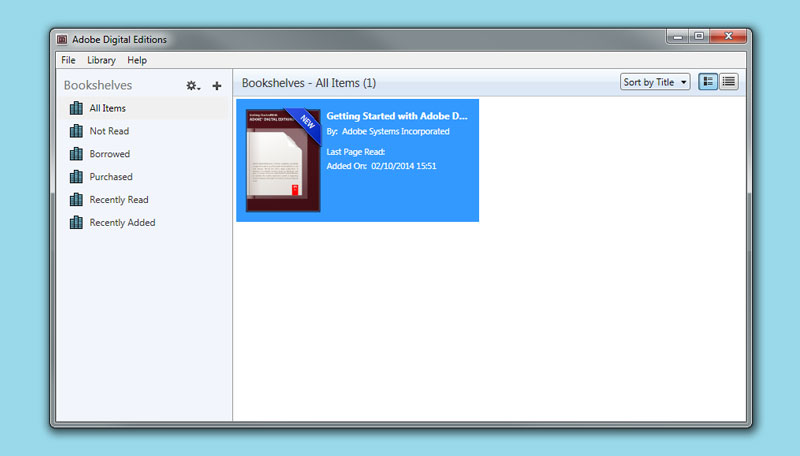Select the Recently Added bookshelf label

pos(122,223)
